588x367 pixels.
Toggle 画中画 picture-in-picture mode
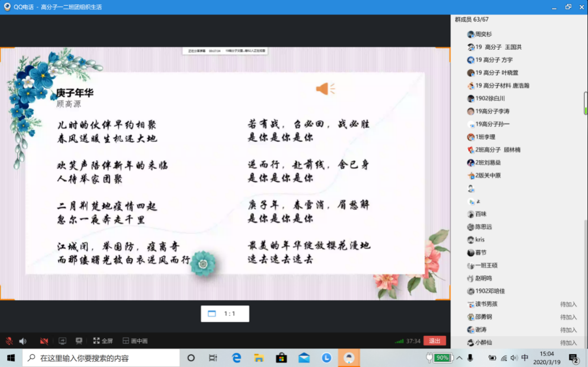[135, 341]
